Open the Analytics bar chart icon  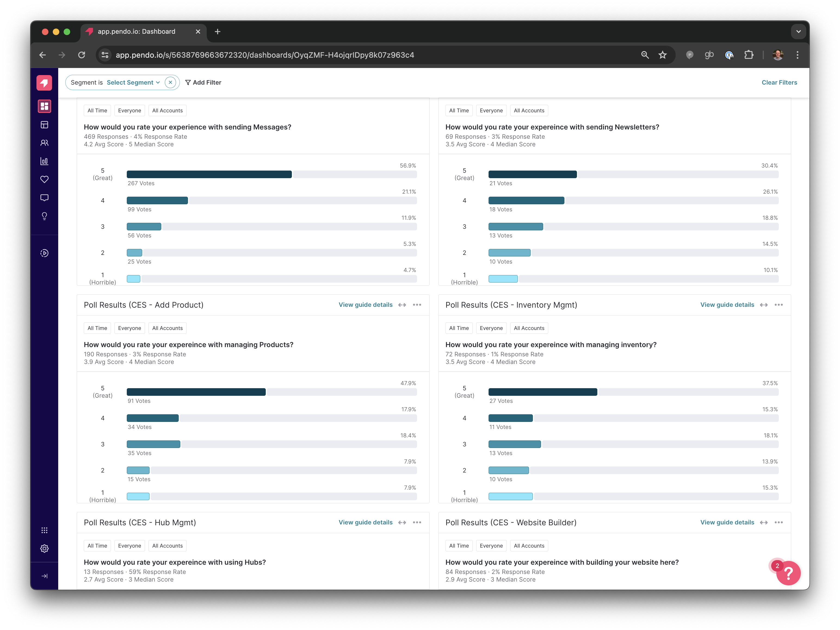pos(44,161)
